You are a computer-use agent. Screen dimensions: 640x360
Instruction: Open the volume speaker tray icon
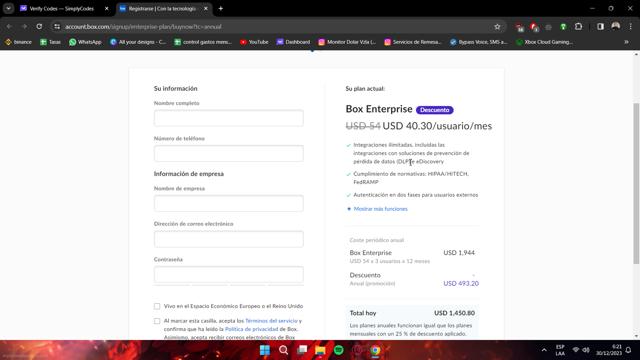[586, 350]
